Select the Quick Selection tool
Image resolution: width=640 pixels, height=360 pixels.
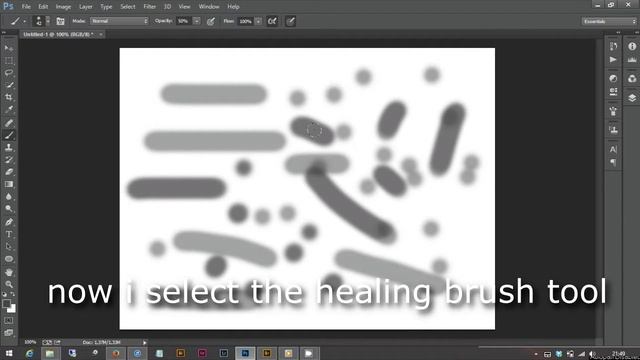pos(9,85)
